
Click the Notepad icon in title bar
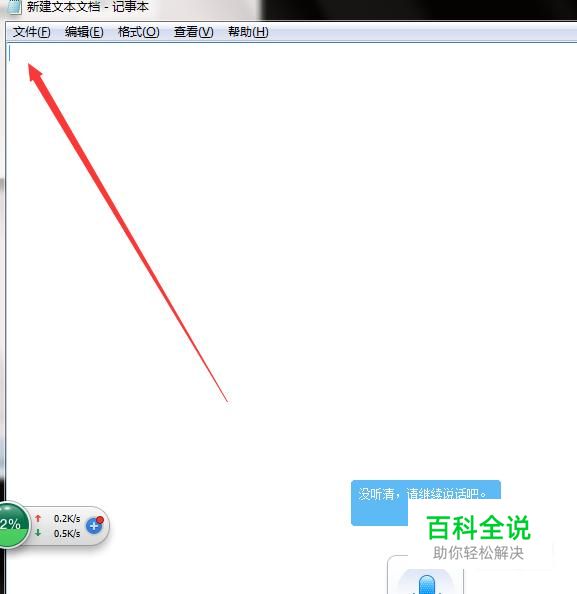pyautogui.click(x=14, y=7)
